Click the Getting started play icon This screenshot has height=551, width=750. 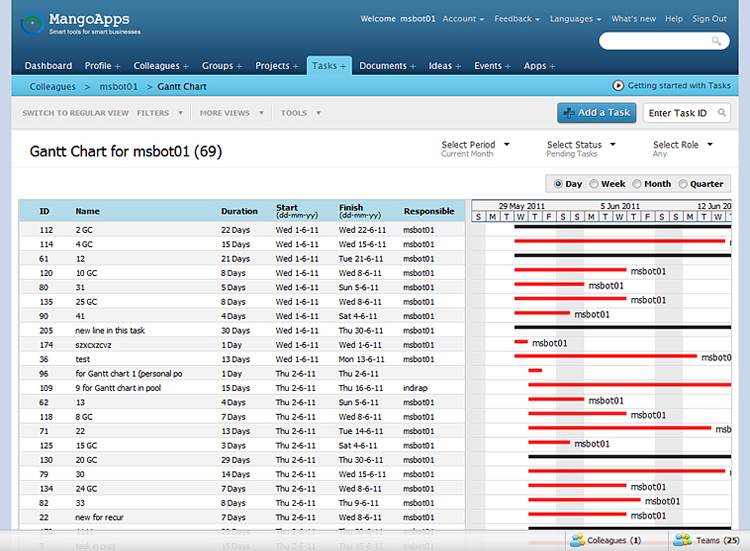click(618, 85)
